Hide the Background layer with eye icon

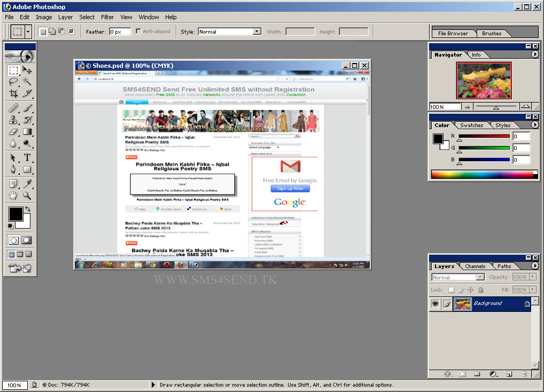[x=435, y=304]
